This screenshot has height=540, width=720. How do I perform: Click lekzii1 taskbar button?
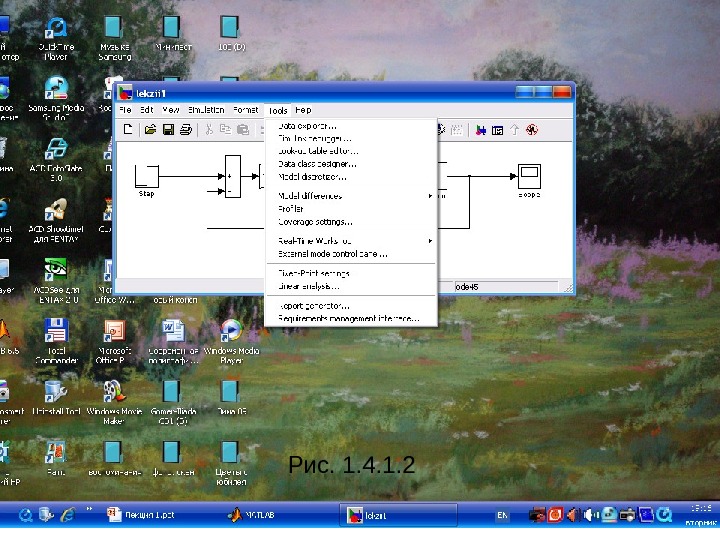(x=399, y=515)
